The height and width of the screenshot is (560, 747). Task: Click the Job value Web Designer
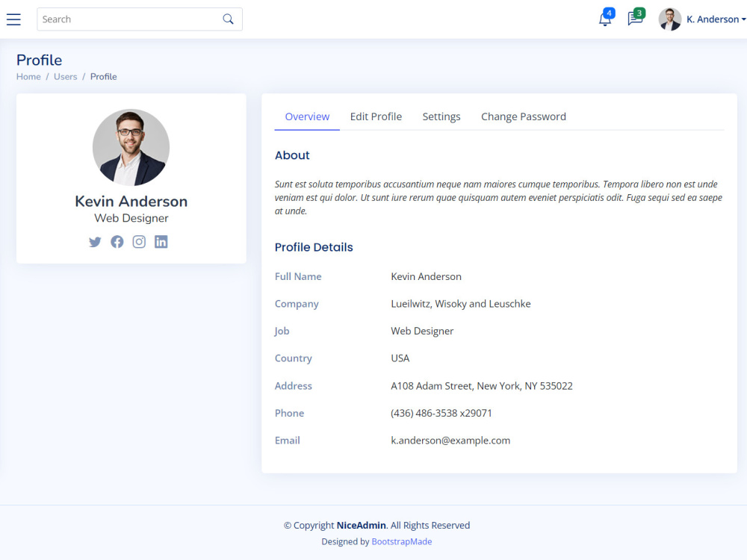click(422, 331)
